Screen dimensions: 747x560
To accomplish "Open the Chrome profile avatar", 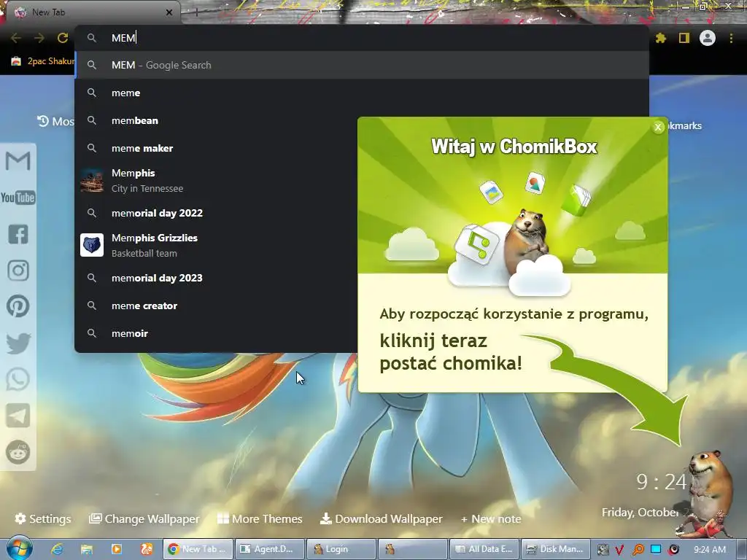I will pos(708,38).
